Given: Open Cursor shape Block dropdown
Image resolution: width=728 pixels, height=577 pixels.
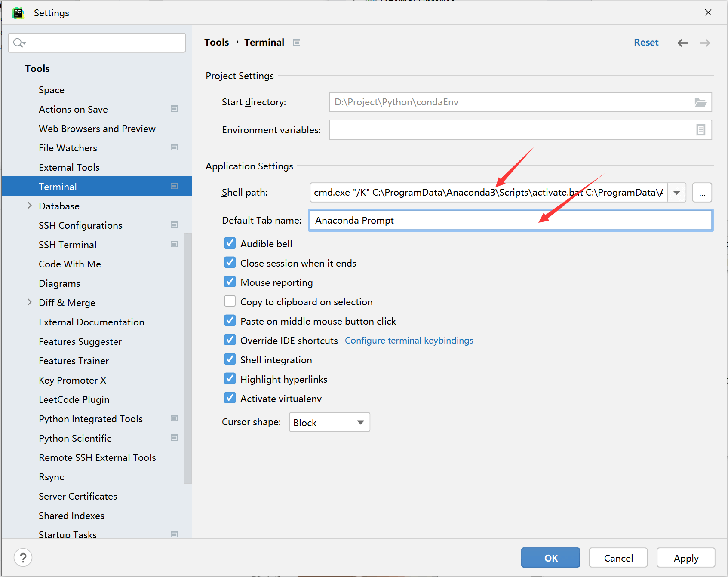Looking at the screenshot, I should click(x=329, y=422).
